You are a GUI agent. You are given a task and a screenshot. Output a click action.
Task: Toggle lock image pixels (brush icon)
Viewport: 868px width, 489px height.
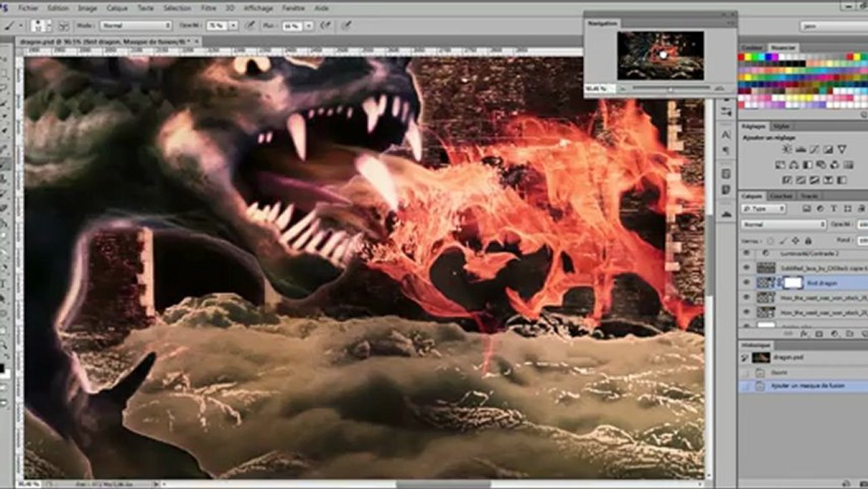(x=782, y=240)
